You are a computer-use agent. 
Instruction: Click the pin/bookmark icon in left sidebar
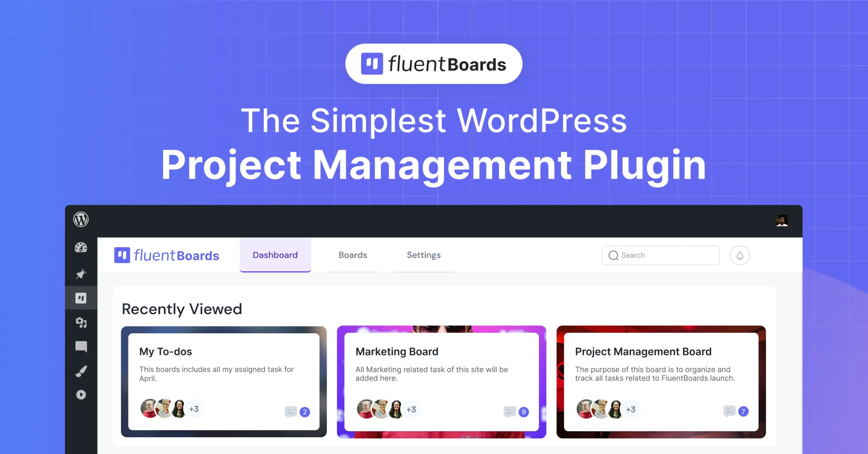[80, 273]
